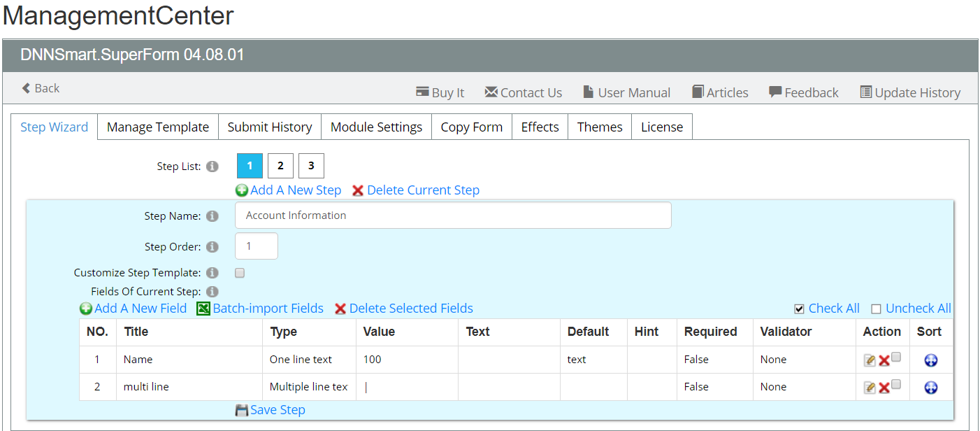Select the multi line row checkbox
The width and height of the screenshot is (980, 431).
point(896,384)
